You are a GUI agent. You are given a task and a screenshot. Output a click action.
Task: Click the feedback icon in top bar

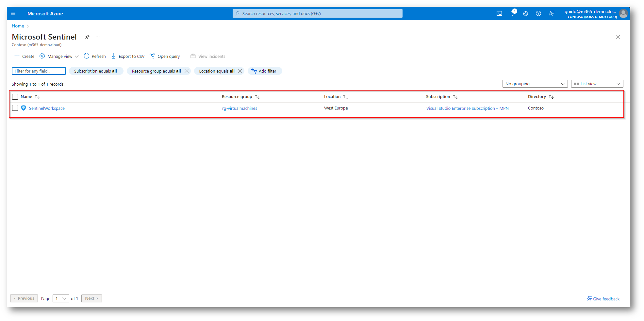(x=552, y=13)
